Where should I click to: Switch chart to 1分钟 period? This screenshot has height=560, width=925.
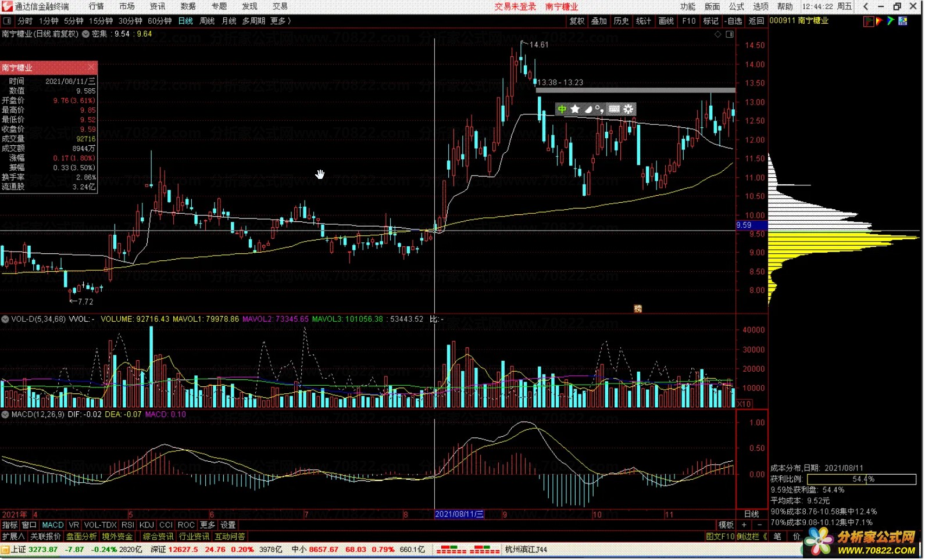(49, 21)
